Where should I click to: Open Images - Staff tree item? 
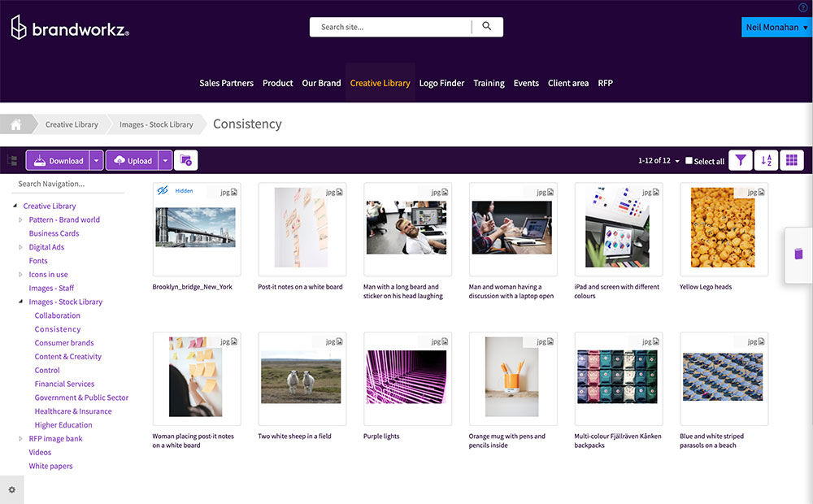pos(51,289)
